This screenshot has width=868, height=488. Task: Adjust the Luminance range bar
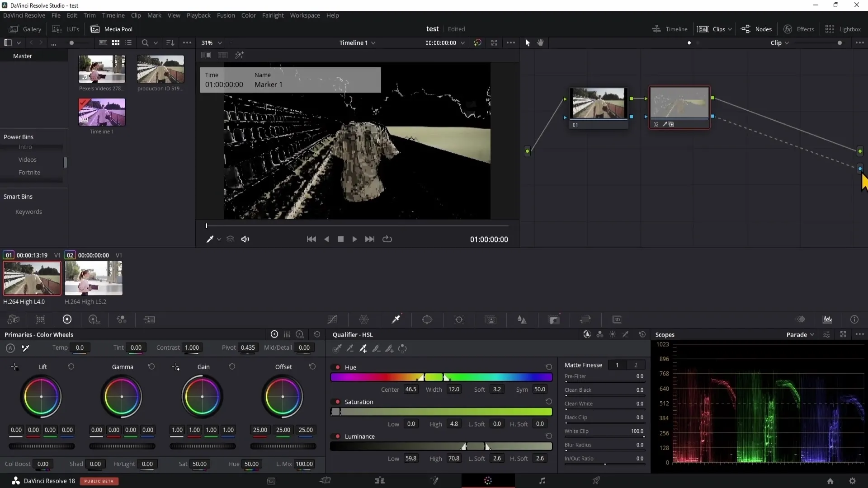coord(441,446)
